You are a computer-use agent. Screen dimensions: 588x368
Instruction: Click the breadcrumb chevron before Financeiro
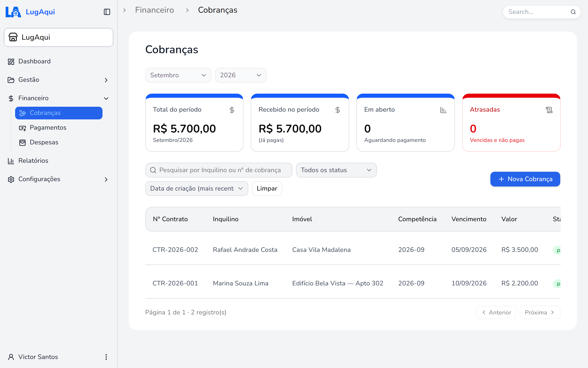click(x=124, y=10)
